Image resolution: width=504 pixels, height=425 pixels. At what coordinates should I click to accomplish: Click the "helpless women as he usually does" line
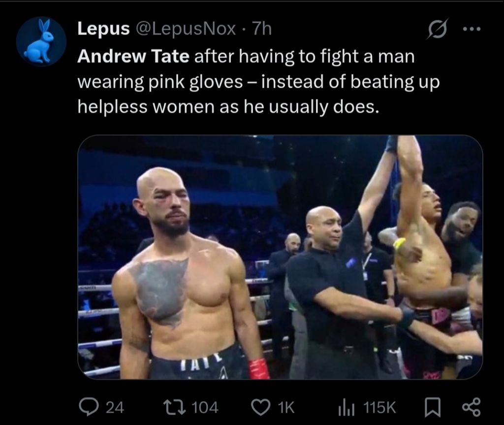[228, 107]
